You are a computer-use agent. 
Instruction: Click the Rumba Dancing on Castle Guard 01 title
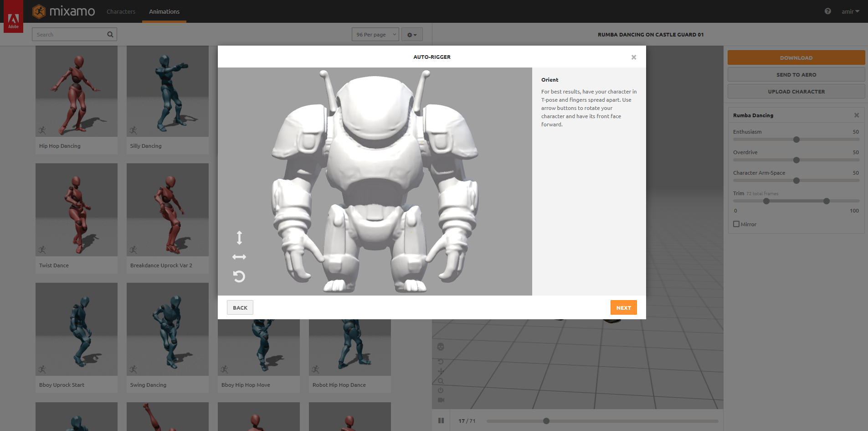pyautogui.click(x=650, y=35)
